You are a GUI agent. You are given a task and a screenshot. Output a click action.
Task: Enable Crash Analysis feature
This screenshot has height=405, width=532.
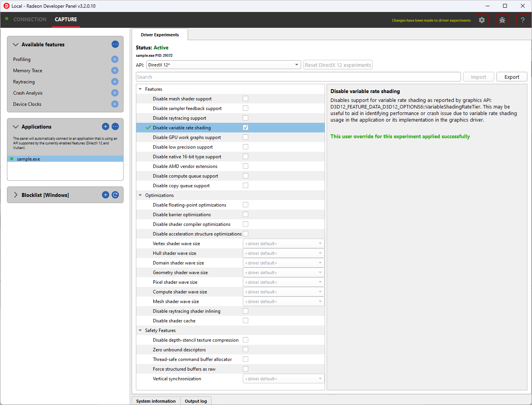coord(115,93)
